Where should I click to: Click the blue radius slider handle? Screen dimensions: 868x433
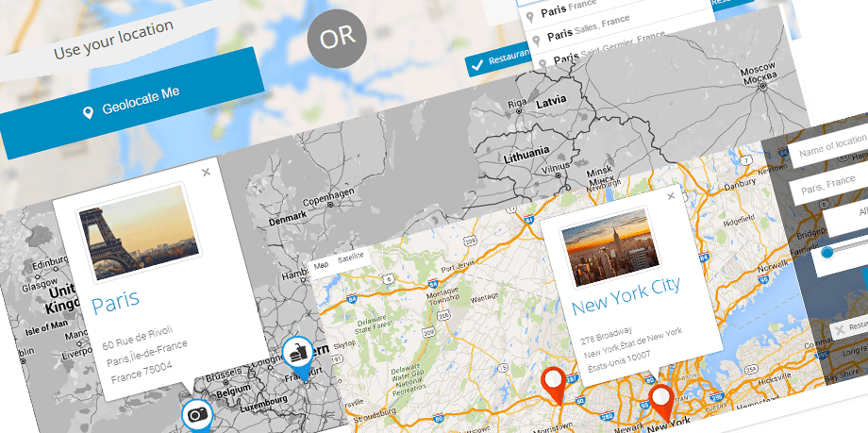tap(827, 252)
